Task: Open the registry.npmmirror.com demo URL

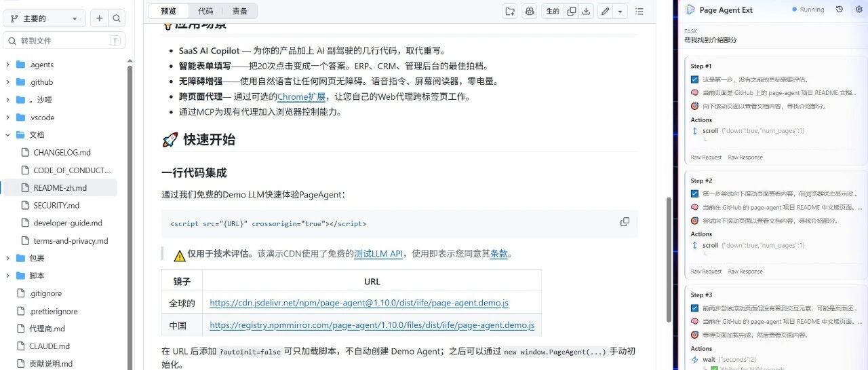Action: pos(372,325)
